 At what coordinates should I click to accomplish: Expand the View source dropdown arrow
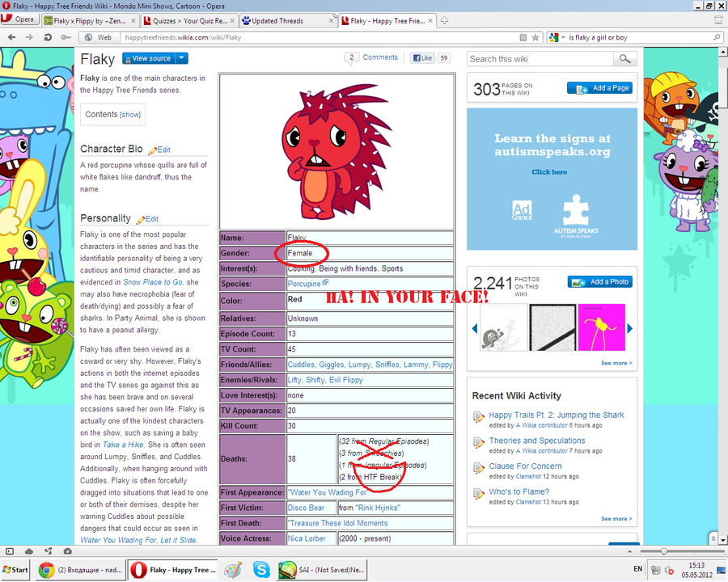(182, 58)
